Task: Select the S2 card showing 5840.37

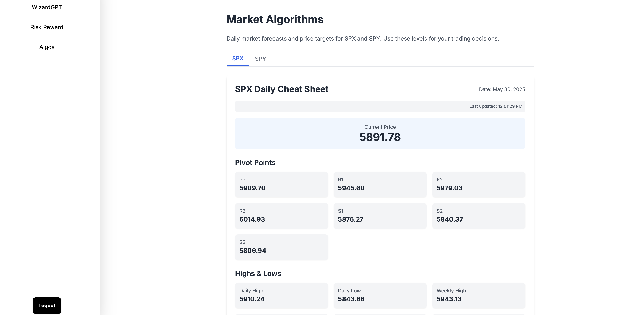Action: coord(478,216)
